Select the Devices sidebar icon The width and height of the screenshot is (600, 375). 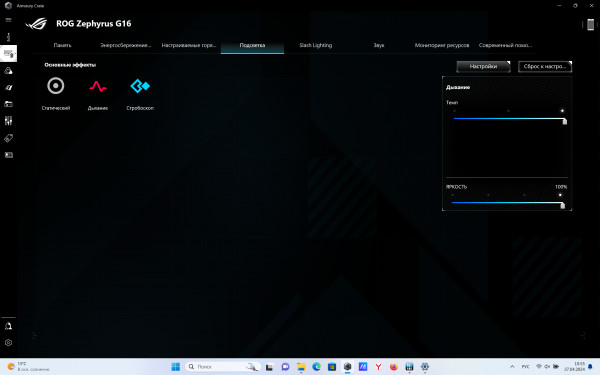[8, 54]
